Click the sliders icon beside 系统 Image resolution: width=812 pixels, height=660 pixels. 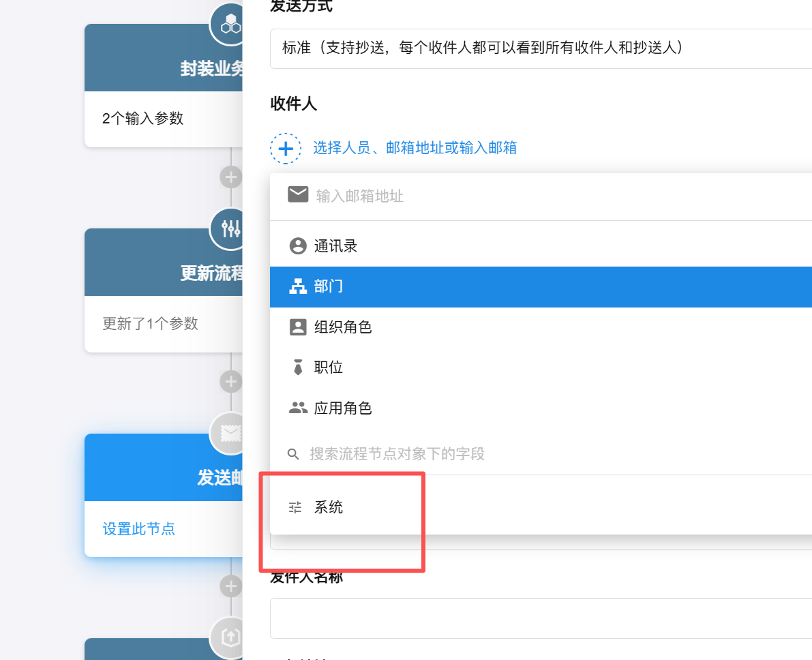point(295,507)
